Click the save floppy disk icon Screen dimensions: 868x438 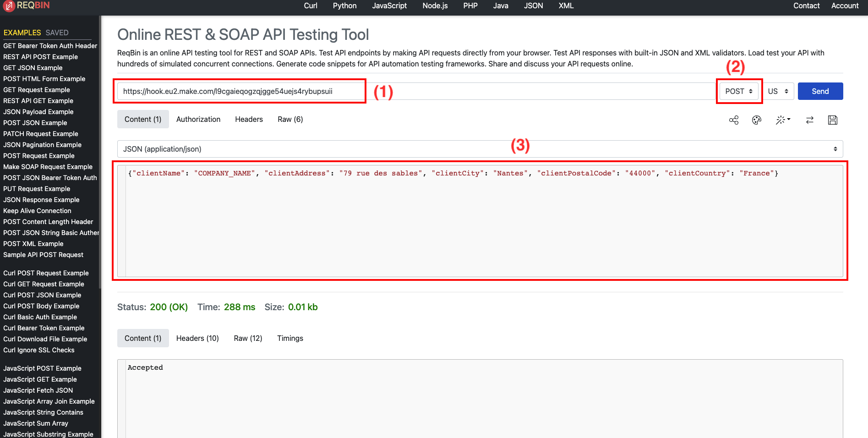click(833, 120)
